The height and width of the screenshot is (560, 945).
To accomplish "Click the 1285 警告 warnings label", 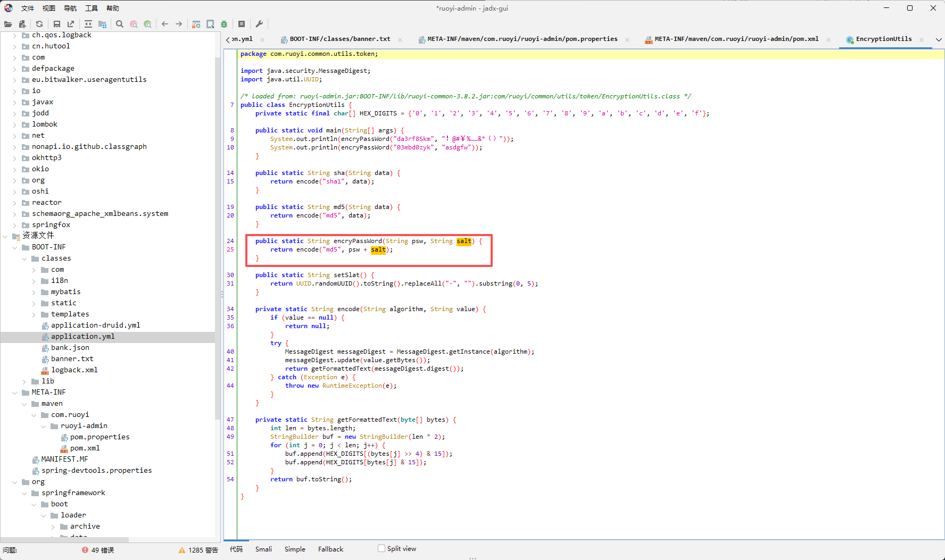I will (203, 550).
